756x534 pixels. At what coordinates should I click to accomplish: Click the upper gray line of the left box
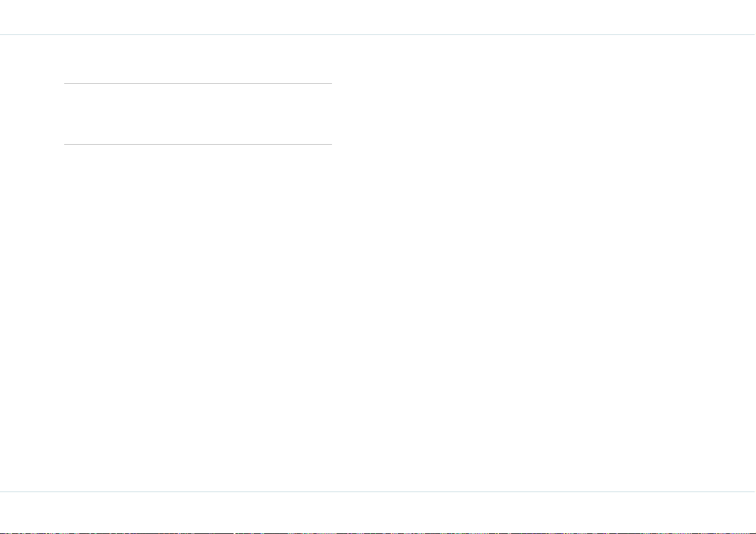click(198, 83)
